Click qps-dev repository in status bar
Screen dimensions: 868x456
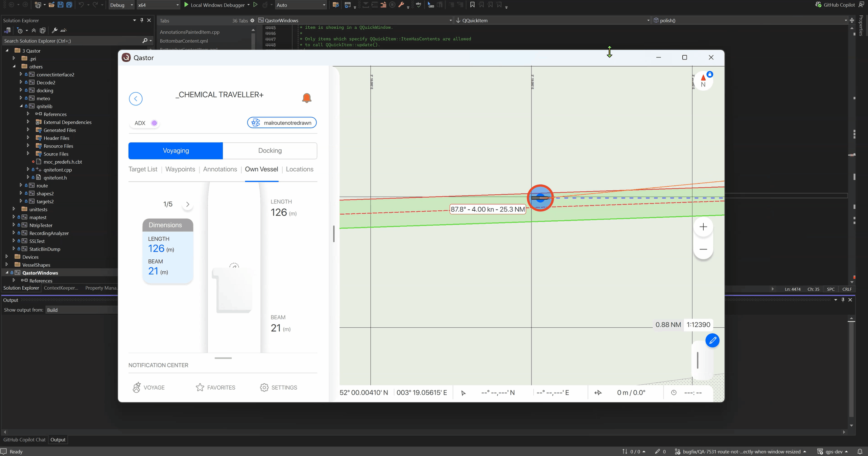833,452
